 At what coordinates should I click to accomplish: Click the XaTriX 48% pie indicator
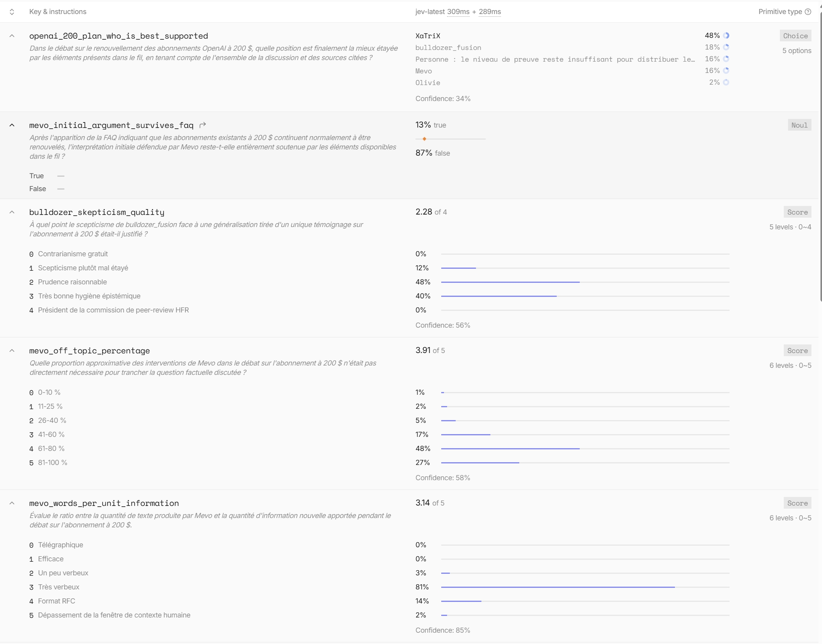pos(726,35)
